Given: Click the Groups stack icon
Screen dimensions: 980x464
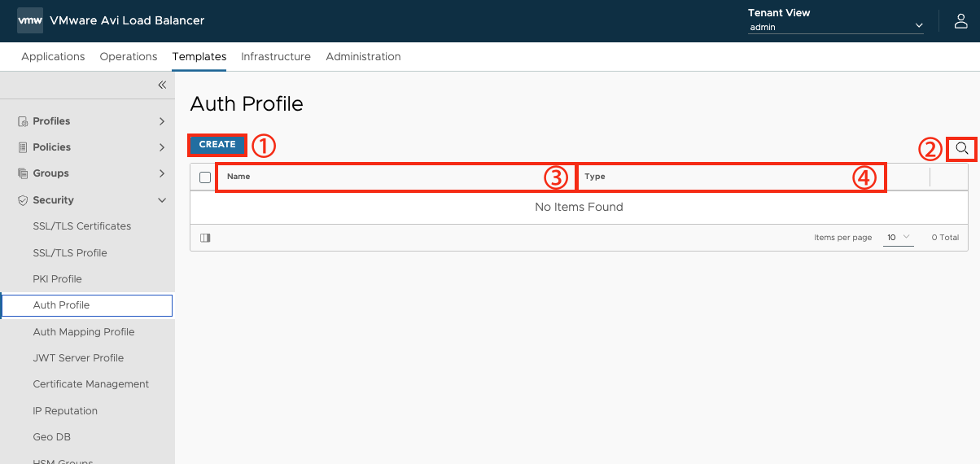Looking at the screenshot, I should tap(23, 173).
